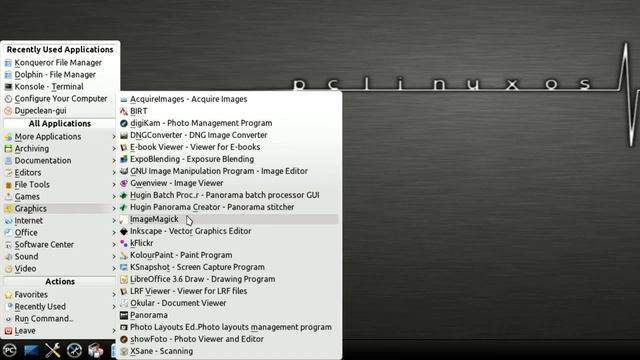Expand the Archiving submenu arrow
Viewport: 640px width, 360px height.
pyautogui.click(x=114, y=149)
